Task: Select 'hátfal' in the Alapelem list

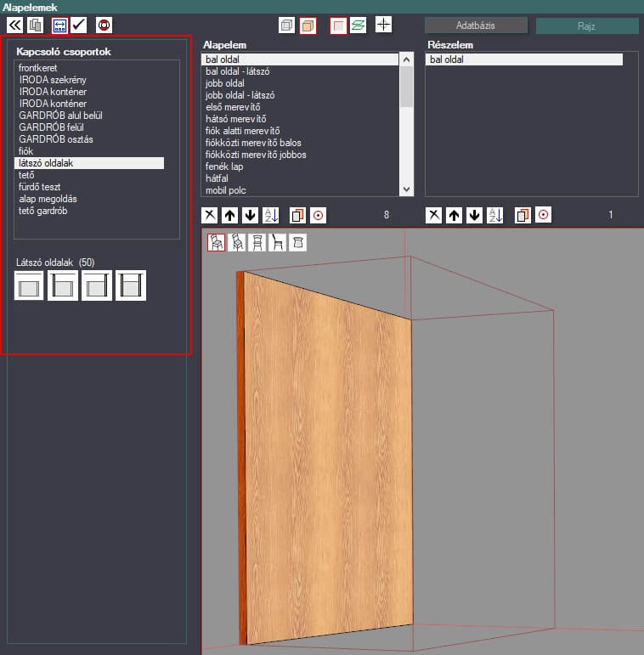Action: pos(217,179)
